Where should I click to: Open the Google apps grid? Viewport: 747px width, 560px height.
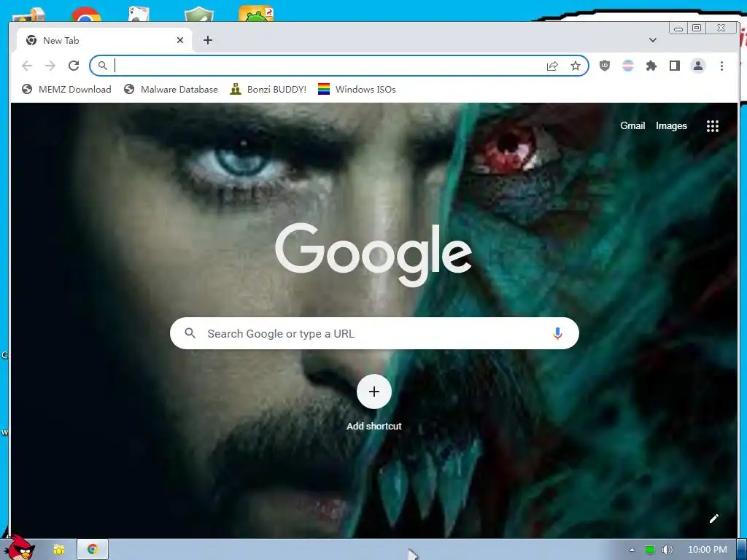[x=712, y=125]
